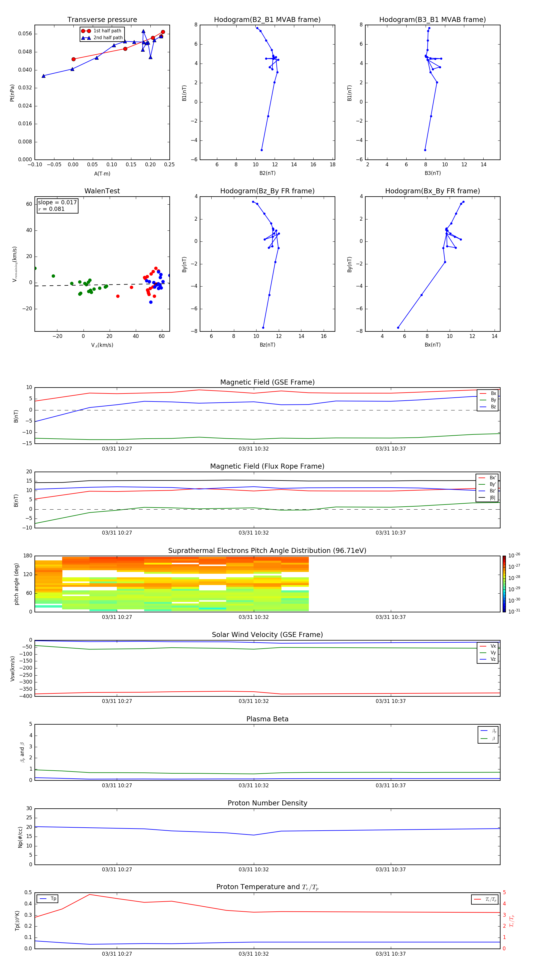This screenshot has width=535, height=980.
Task: Click the By legend entry in GSE magnetic field
Action: (488, 400)
